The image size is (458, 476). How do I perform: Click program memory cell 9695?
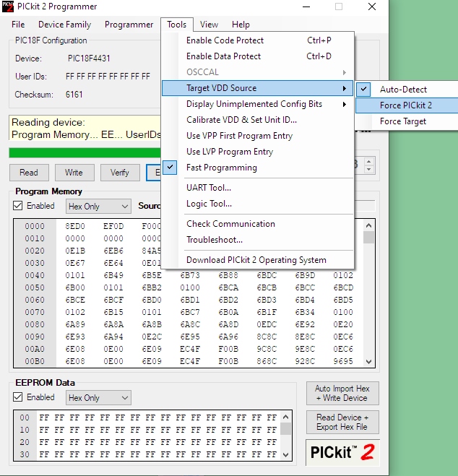point(343,361)
